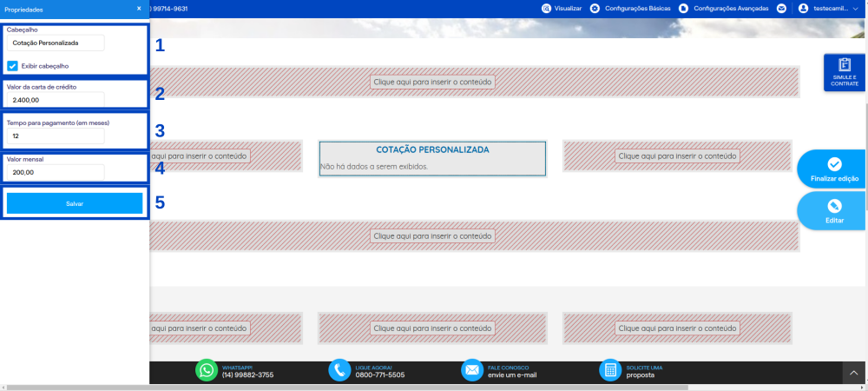This screenshot has height=391, width=868.
Task: Click the Fale Conosco mail icon
Action: (x=472, y=370)
